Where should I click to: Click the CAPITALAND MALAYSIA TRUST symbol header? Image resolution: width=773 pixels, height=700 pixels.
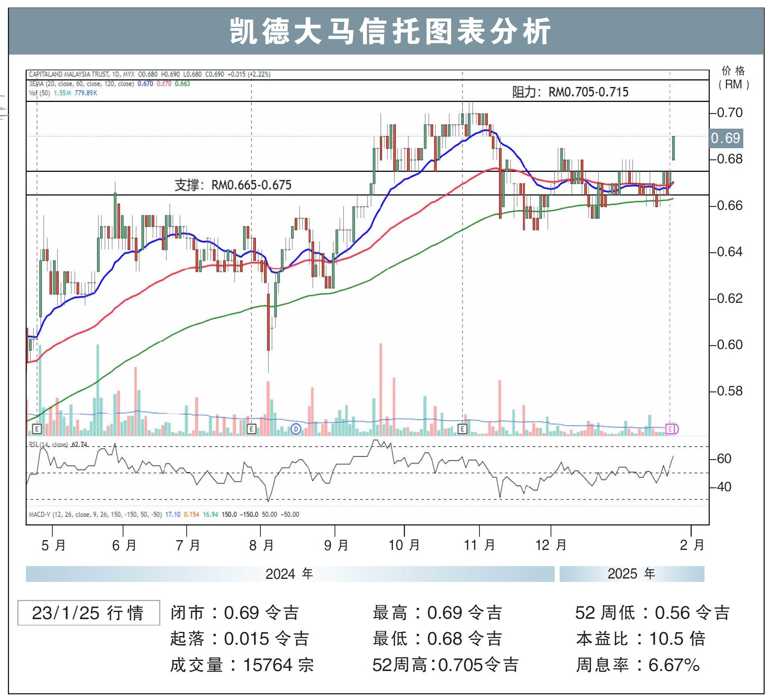(149, 74)
